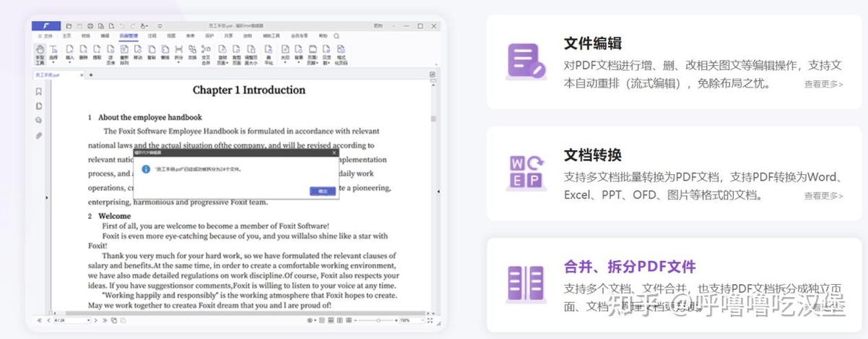Viewport: 868px width, 339px height.
Task: Click the purple 文档转换 card icon
Action: click(526, 172)
